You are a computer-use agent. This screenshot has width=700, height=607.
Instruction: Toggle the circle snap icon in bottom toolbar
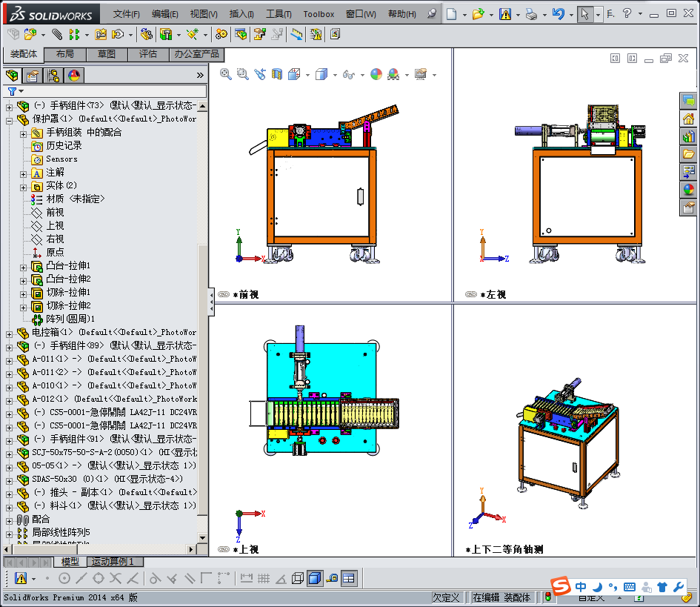[64, 578]
